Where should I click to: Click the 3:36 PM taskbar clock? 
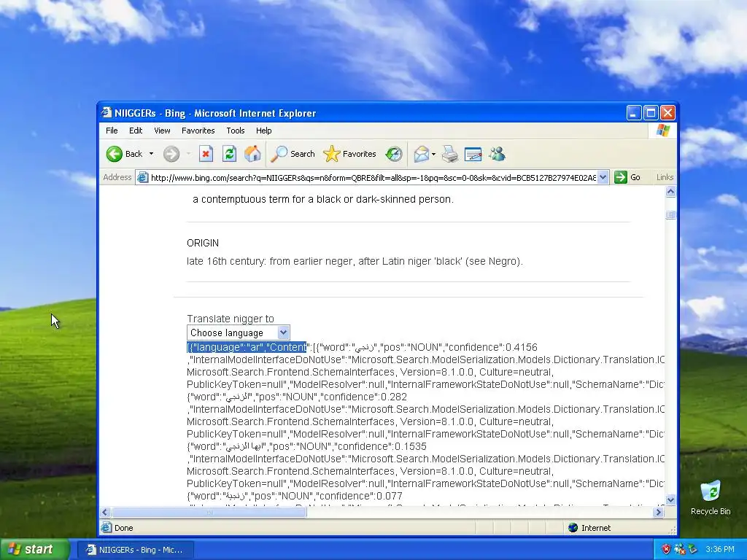(719, 550)
